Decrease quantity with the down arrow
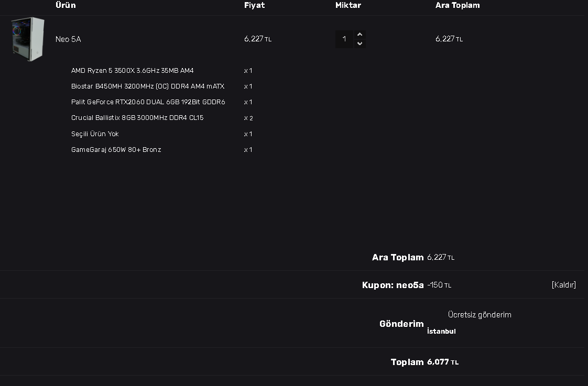 coord(360,43)
